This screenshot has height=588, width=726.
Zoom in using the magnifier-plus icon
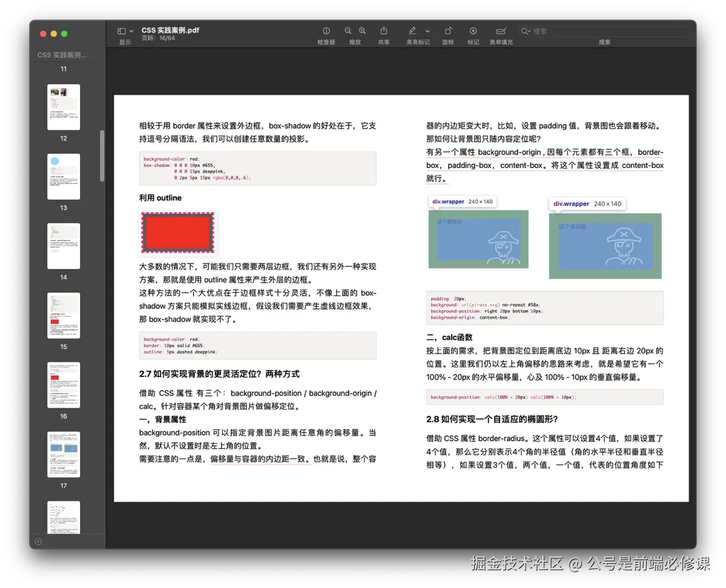[362, 30]
